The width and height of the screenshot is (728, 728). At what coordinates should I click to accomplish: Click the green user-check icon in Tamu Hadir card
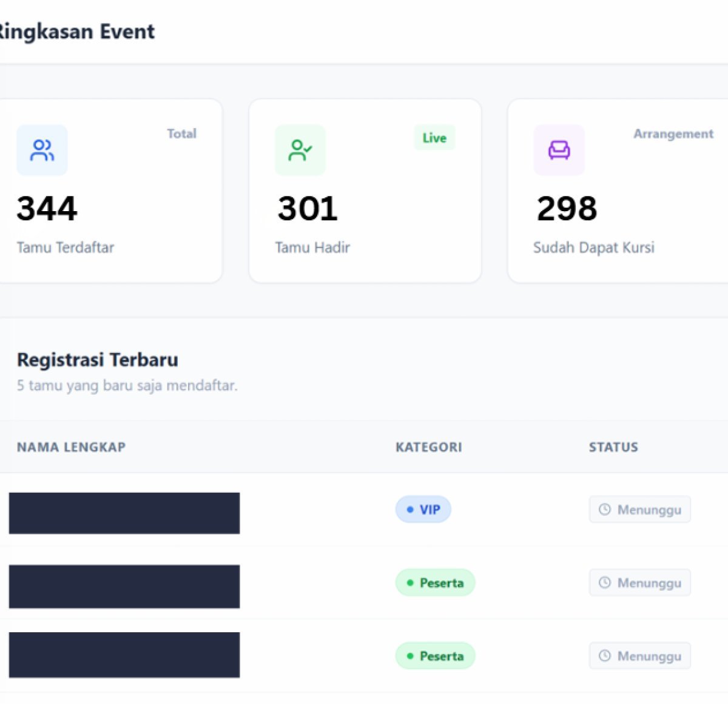[x=300, y=150]
